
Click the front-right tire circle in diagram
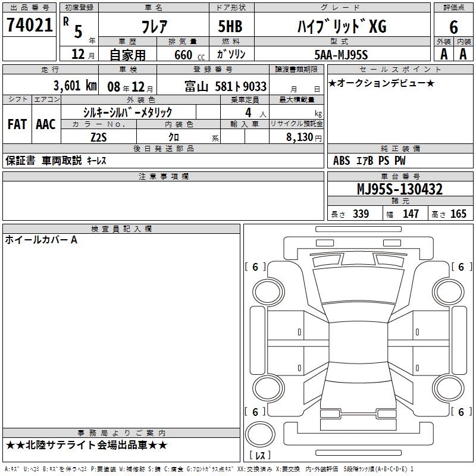pyautogui.click(x=449, y=292)
